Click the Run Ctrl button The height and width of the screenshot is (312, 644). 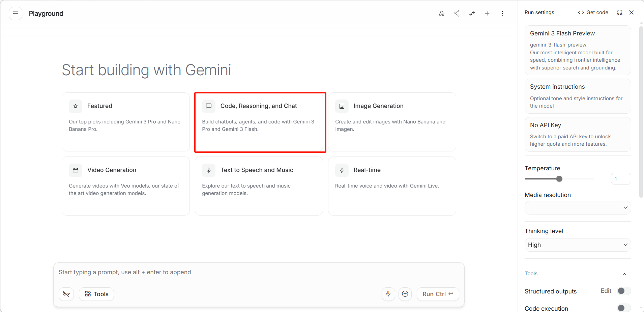438,294
